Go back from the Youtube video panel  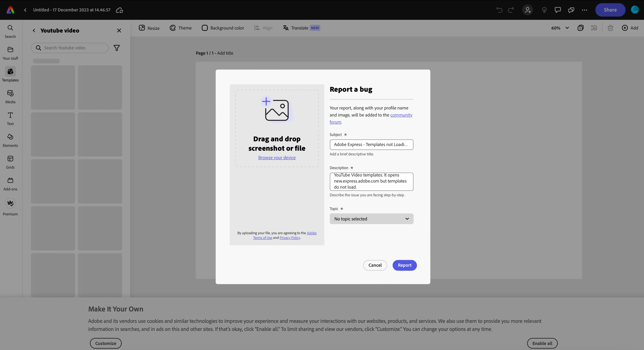click(x=34, y=31)
